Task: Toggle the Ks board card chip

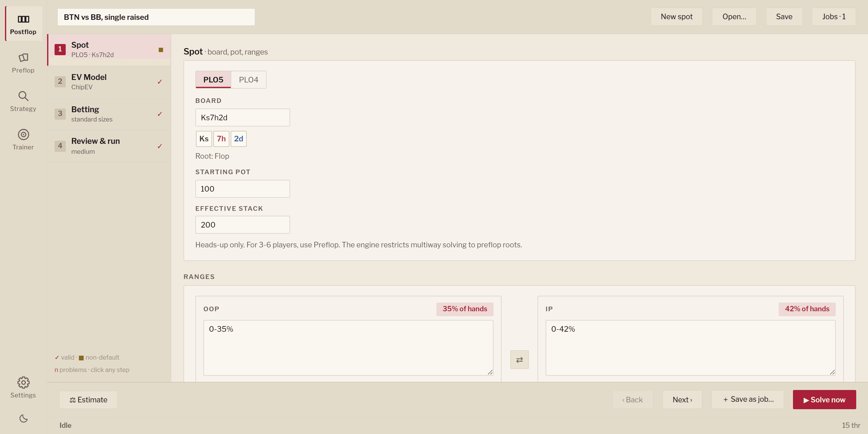Action: [x=204, y=139]
